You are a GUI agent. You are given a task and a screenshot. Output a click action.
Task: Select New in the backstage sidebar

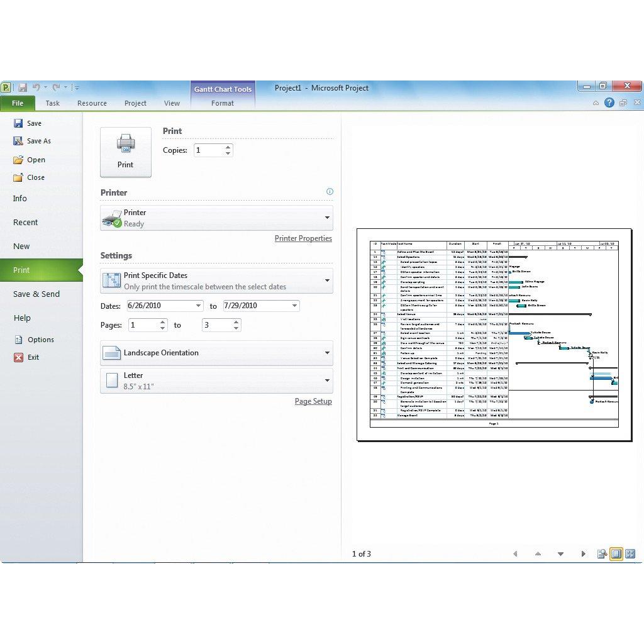point(21,246)
